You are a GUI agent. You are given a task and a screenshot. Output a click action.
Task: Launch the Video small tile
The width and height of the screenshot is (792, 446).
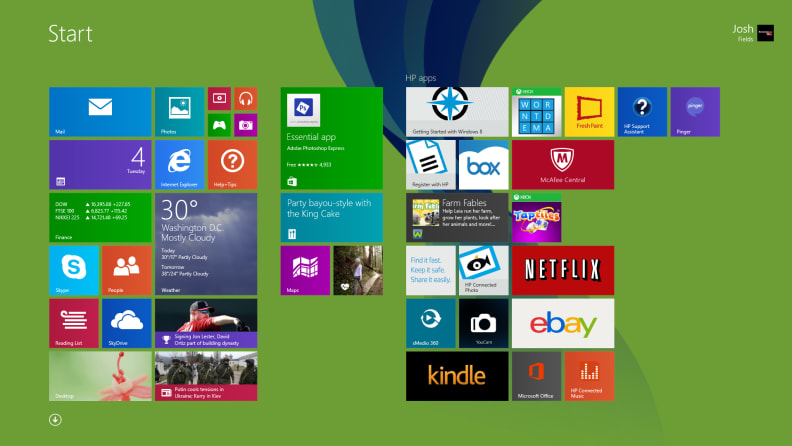point(219,98)
